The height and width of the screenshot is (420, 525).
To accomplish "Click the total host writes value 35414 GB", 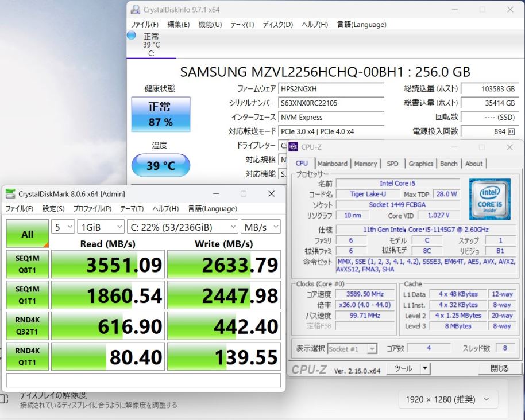I will coord(490,103).
